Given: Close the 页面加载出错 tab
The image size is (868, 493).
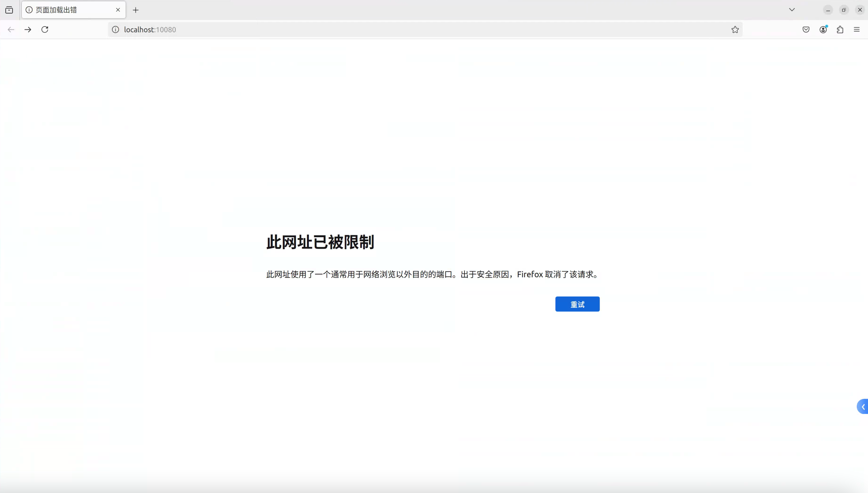Looking at the screenshot, I should coord(118,10).
